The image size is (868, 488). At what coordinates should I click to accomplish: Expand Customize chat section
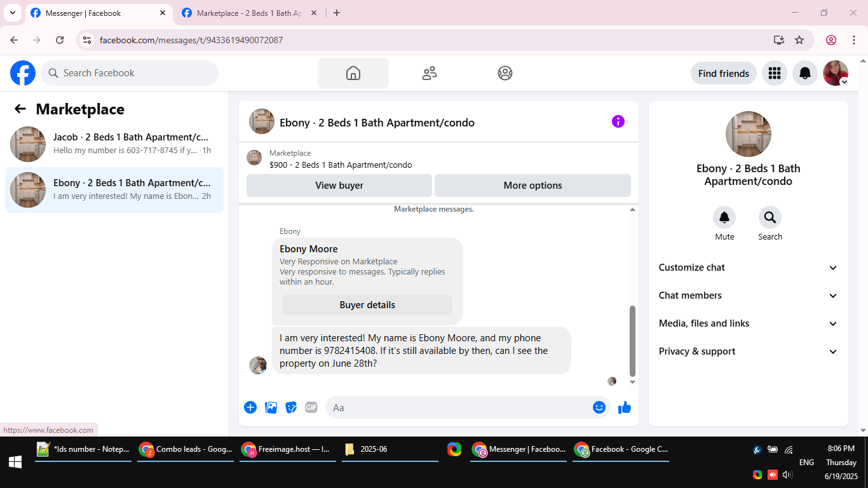click(749, 268)
